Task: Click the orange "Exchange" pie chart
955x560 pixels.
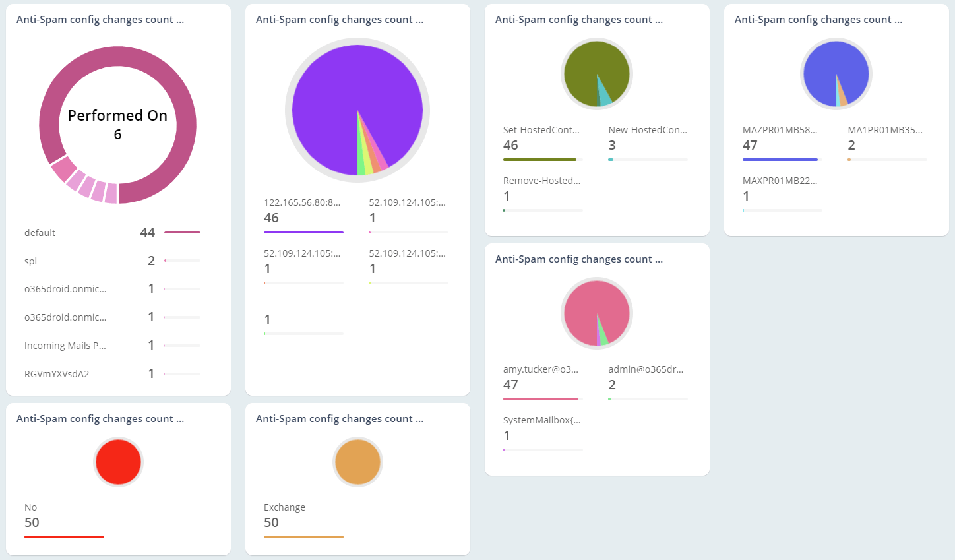Action: (357, 462)
